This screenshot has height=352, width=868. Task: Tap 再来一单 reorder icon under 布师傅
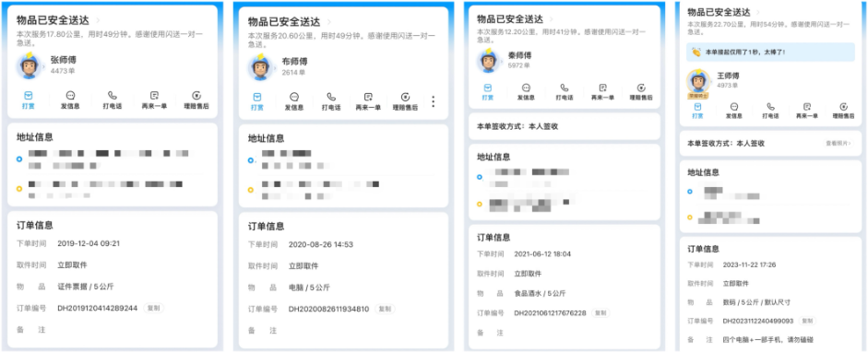[368, 101]
